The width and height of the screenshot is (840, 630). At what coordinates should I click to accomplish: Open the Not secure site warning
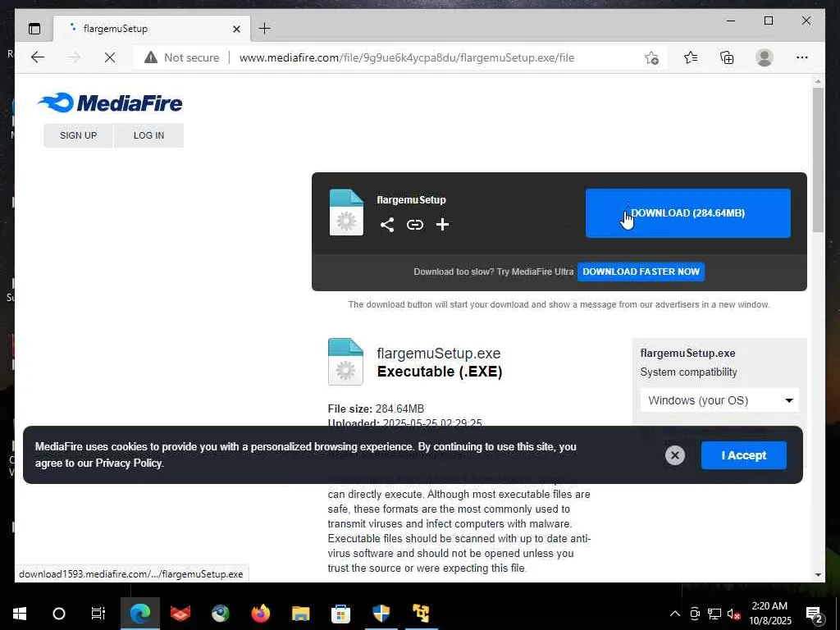[182, 57]
